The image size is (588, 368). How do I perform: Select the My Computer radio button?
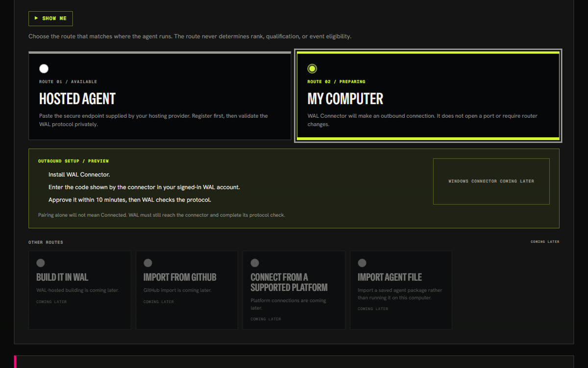coord(312,69)
